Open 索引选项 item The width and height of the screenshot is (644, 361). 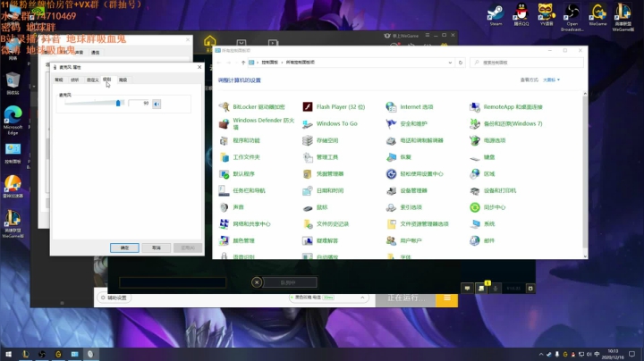point(404,207)
